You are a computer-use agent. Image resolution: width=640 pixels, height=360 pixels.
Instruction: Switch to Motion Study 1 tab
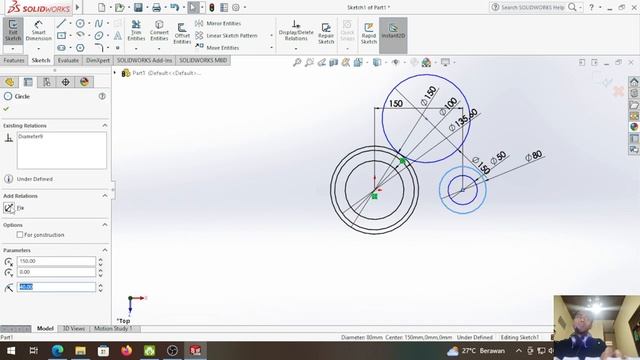(x=113, y=329)
